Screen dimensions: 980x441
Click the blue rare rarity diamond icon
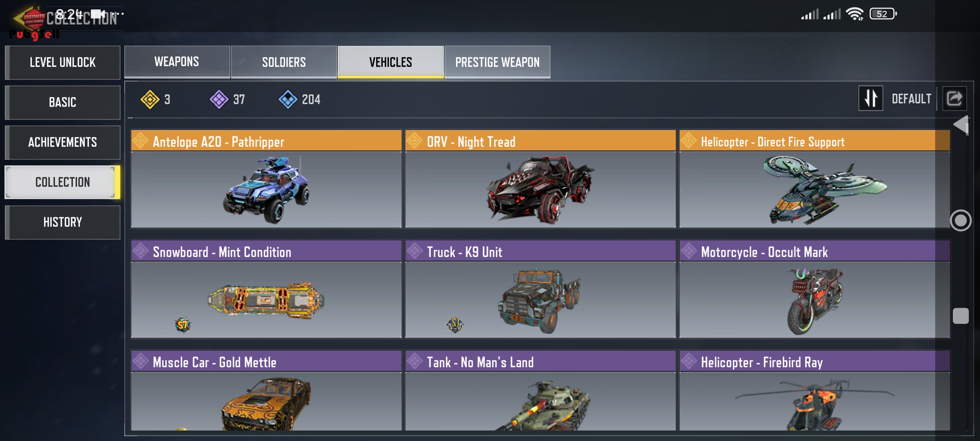click(288, 100)
